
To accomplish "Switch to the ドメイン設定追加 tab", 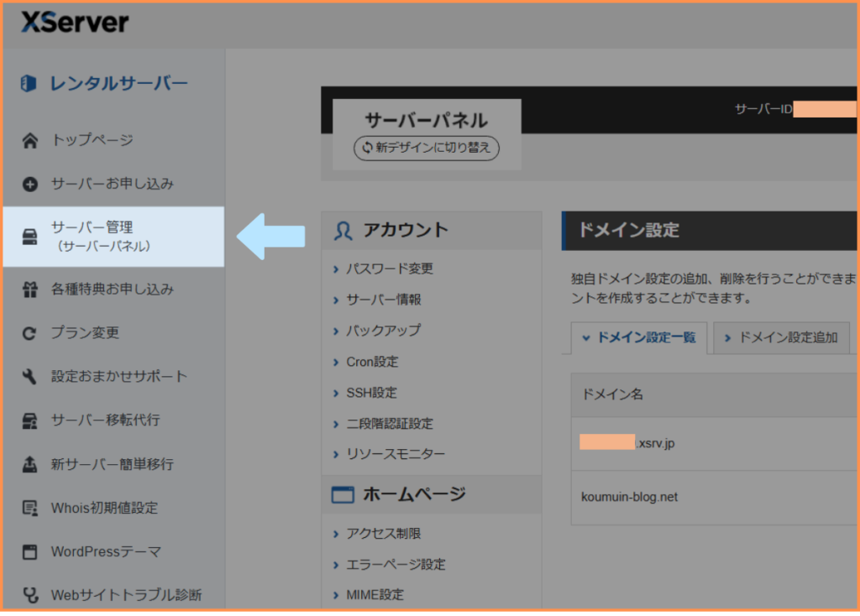I will coord(782,337).
